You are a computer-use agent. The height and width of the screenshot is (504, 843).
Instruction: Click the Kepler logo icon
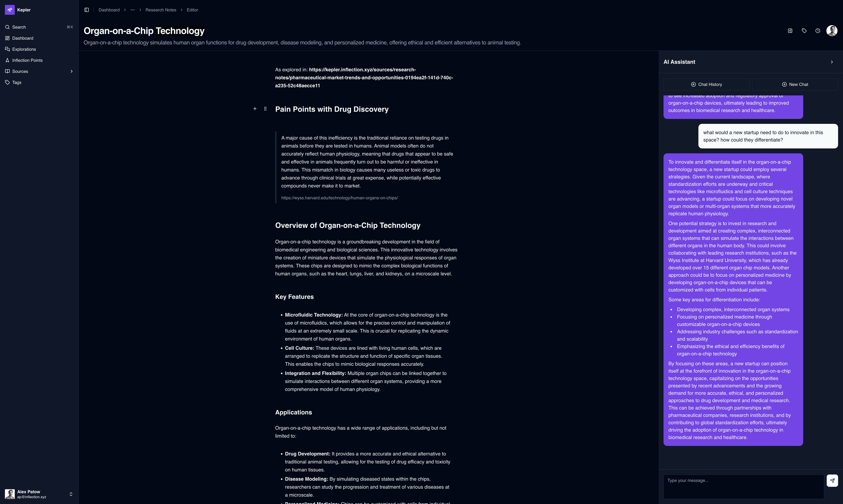[10, 10]
